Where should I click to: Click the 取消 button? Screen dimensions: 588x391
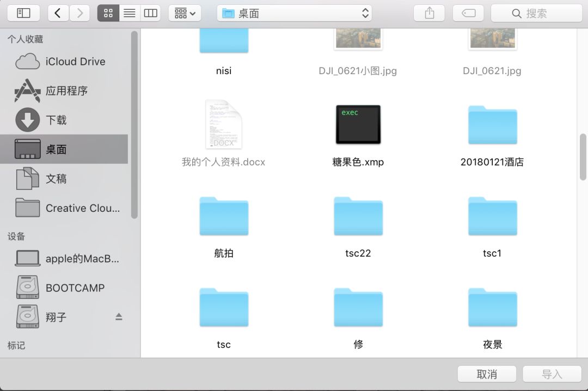point(486,374)
